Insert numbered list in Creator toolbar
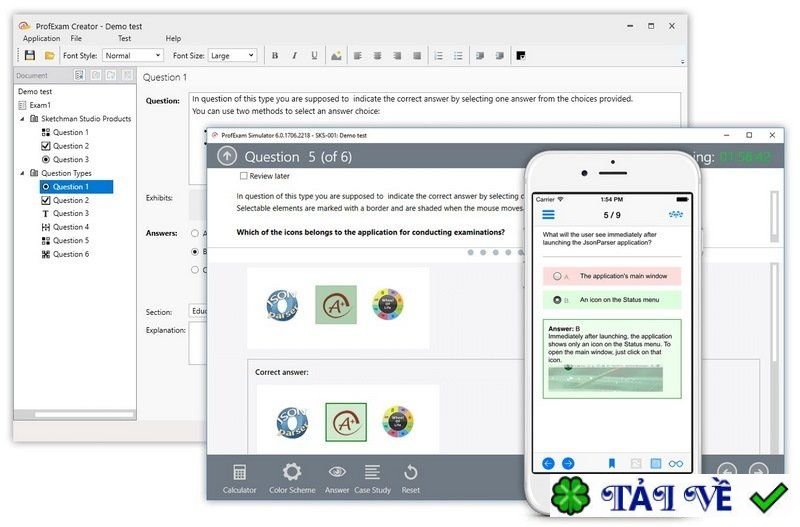This screenshot has width=800, height=527. click(438, 56)
